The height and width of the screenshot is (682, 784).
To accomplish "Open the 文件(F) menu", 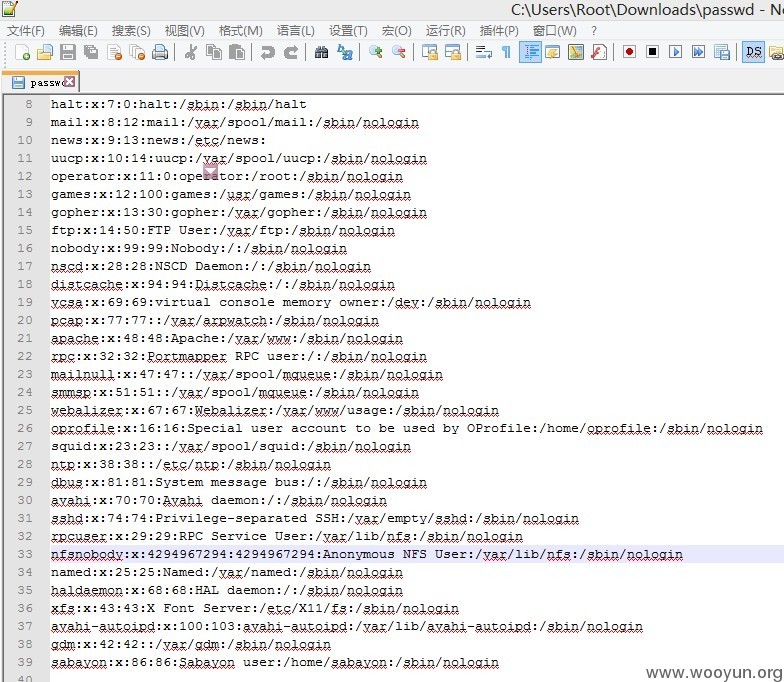I will (x=26, y=31).
